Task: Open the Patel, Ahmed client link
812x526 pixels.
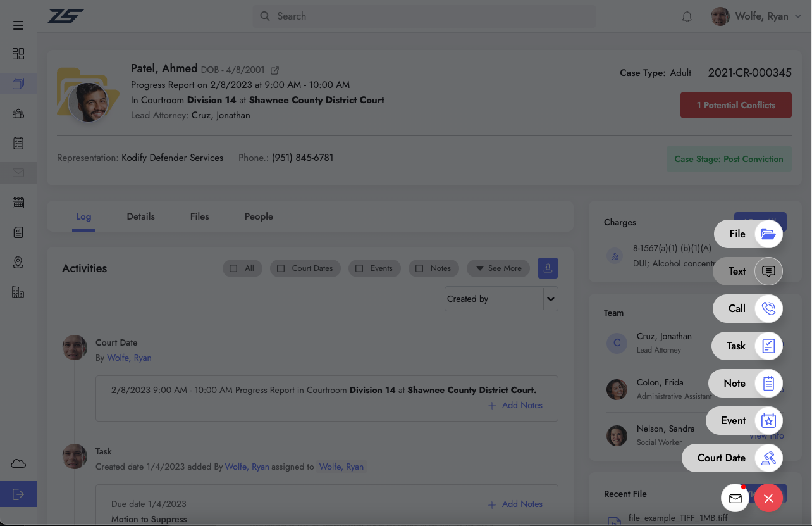Action: [164, 68]
